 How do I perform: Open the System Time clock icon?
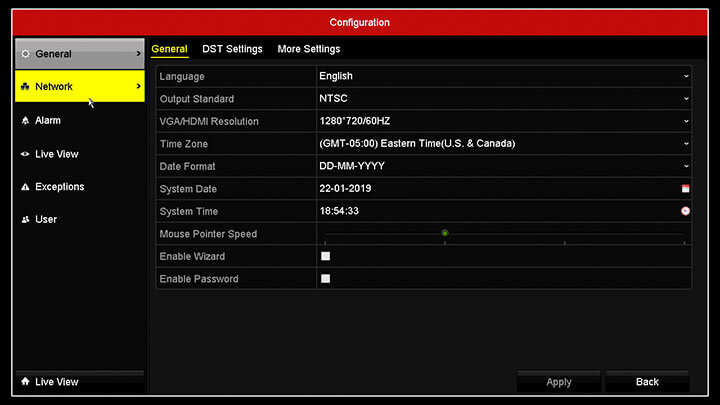685,211
